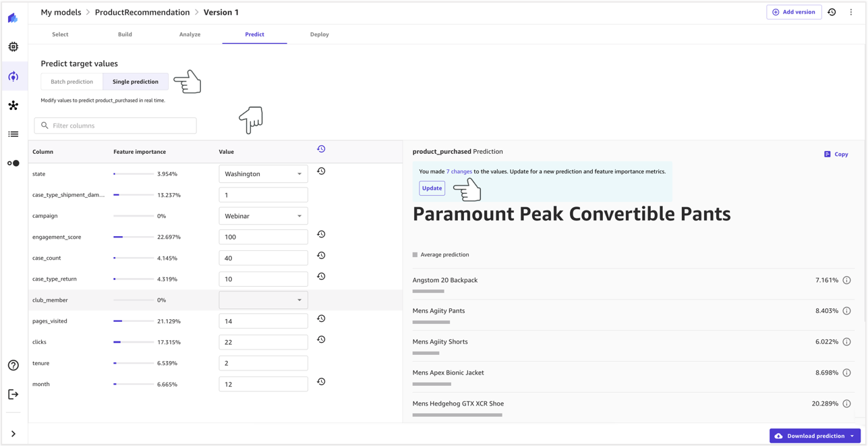Go to the Deploy tab

click(319, 34)
